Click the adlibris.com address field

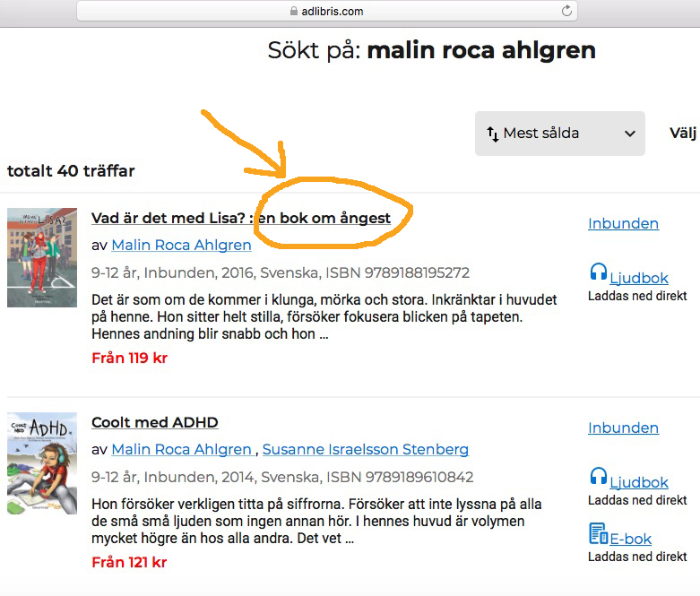point(327,11)
